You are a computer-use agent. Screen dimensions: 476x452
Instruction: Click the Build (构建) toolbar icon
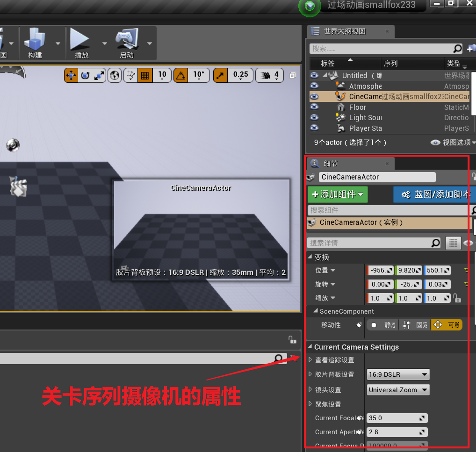coord(35,43)
